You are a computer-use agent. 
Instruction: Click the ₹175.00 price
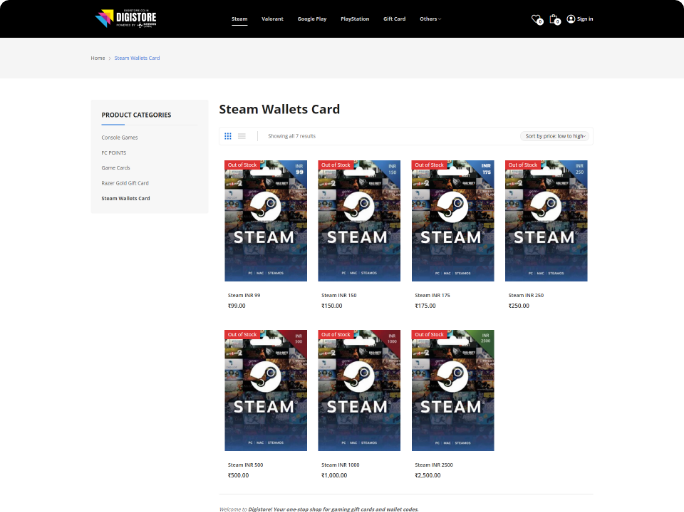[x=425, y=306]
